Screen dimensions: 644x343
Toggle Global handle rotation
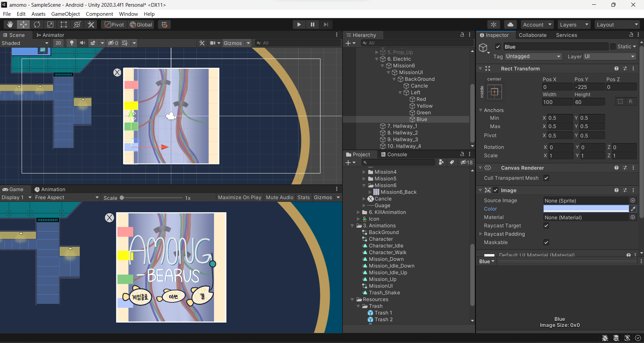pyautogui.click(x=141, y=24)
